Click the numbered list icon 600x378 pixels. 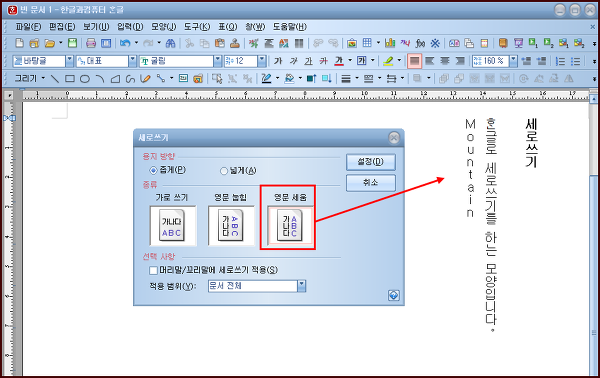[x=560, y=61]
